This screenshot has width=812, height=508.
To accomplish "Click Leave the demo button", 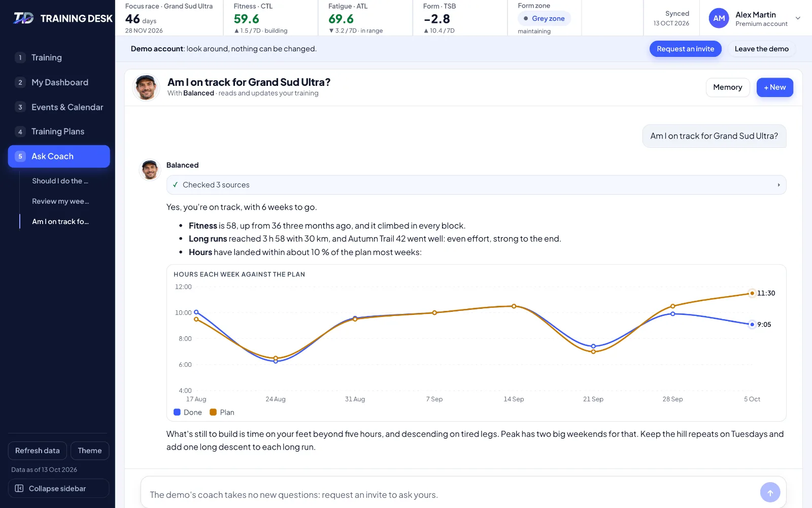I will coord(761,49).
